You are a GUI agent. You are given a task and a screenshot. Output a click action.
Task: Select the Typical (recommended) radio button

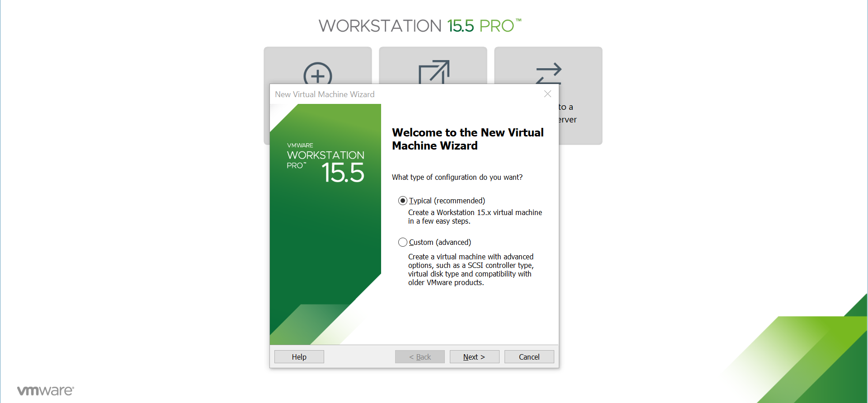coord(402,201)
